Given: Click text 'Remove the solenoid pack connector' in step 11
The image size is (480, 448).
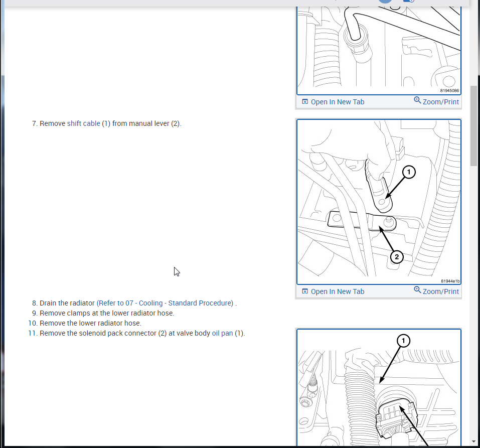Looking at the screenshot, I should 98,333.
